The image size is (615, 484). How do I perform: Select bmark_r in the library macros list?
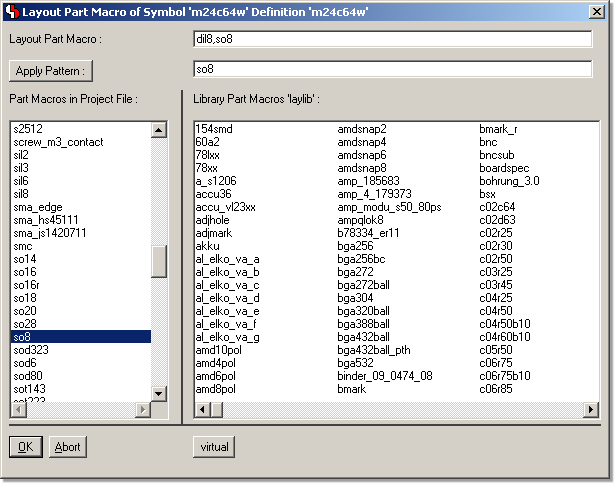click(498, 129)
